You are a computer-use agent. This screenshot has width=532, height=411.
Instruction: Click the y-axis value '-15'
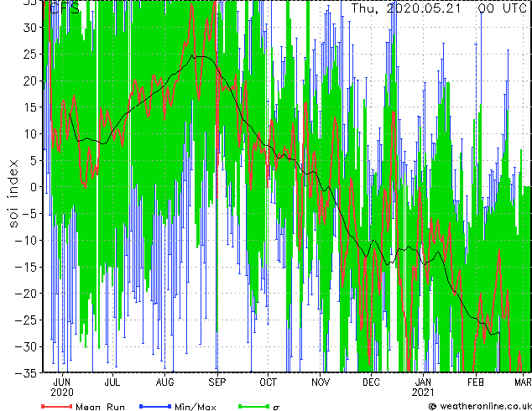(27, 267)
